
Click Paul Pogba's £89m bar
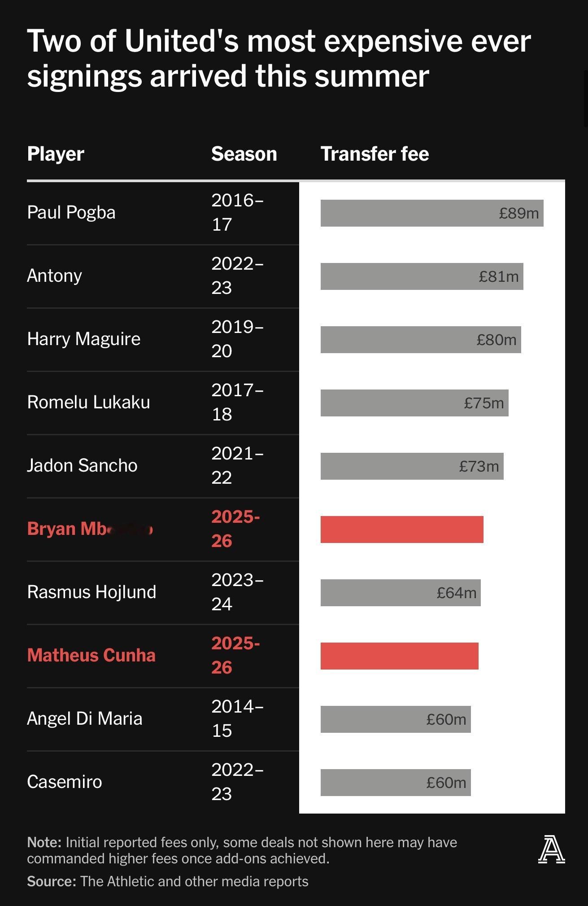pos(432,213)
